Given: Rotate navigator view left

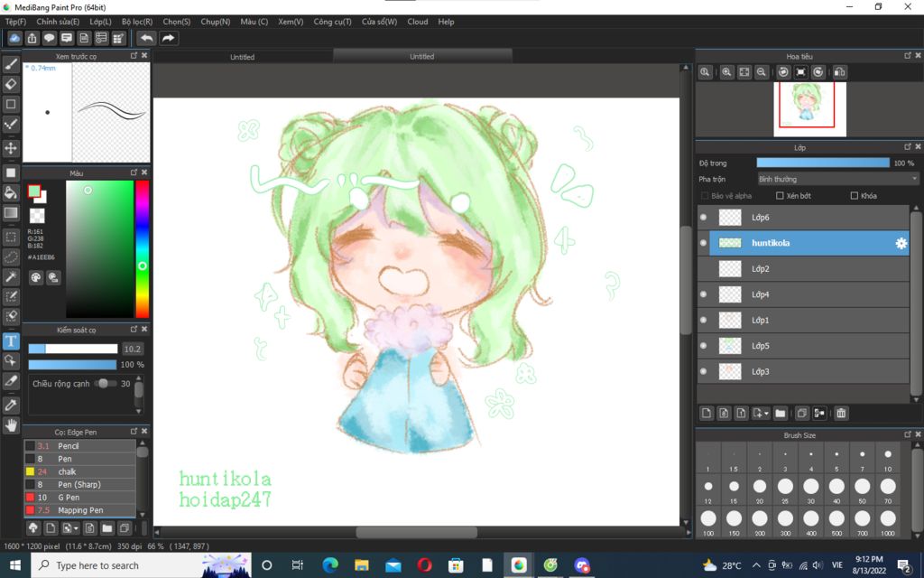Looking at the screenshot, I should click(783, 72).
